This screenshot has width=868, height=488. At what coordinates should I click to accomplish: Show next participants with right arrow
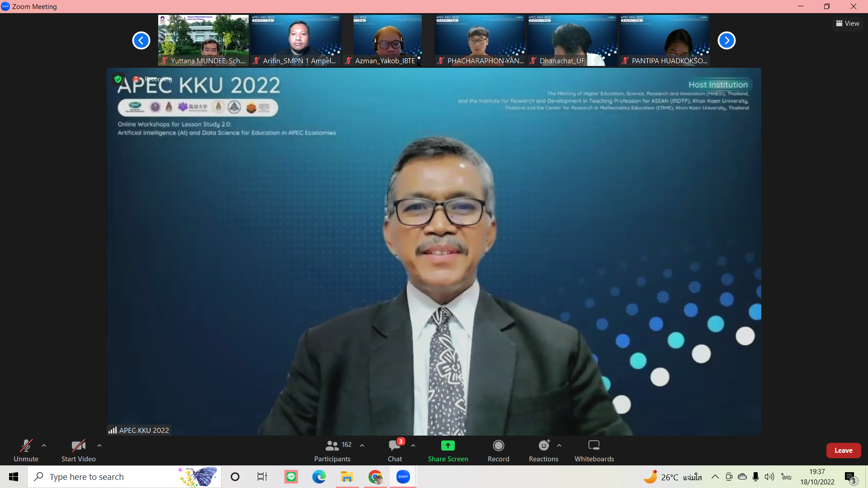pos(726,41)
